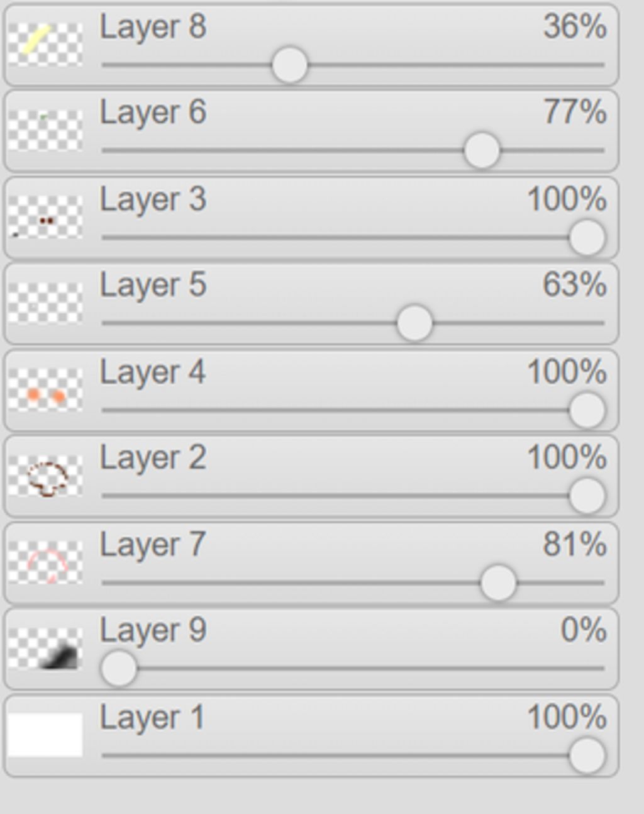Click Layer 4 thumbnail with orange dots
This screenshot has height=814, width=644.
[x=45, y=389]
